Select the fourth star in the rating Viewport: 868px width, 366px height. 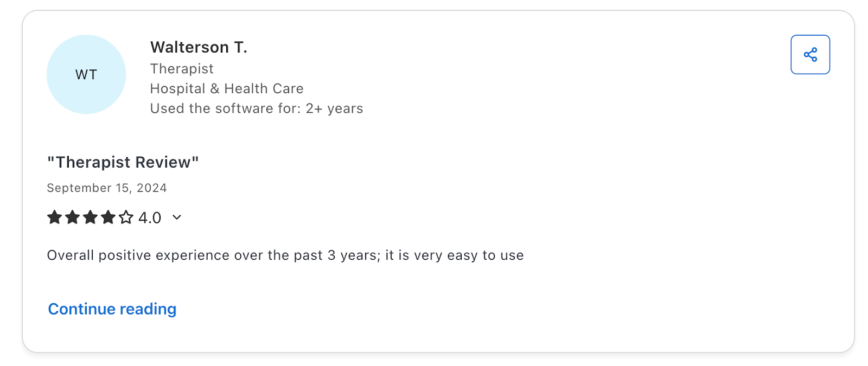(x=108, y=217)
